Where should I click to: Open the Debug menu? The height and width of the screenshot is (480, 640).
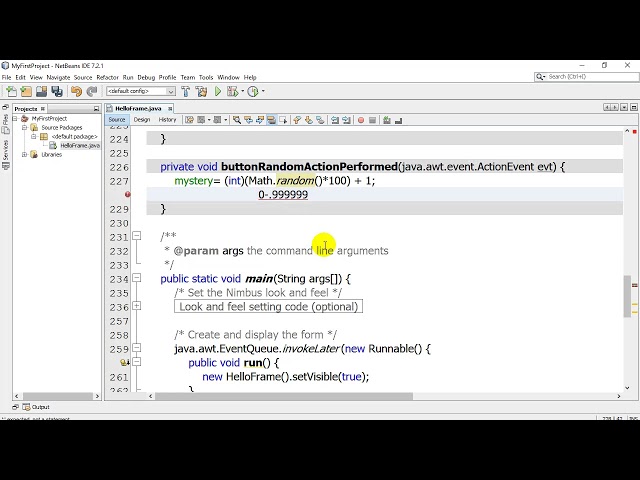[146, 77]
